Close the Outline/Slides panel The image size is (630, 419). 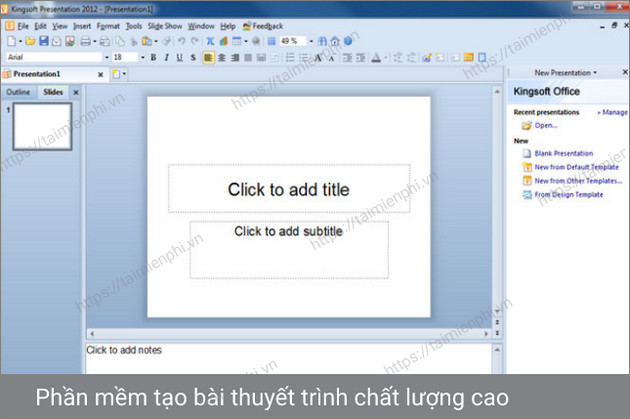tap(76, 92)
